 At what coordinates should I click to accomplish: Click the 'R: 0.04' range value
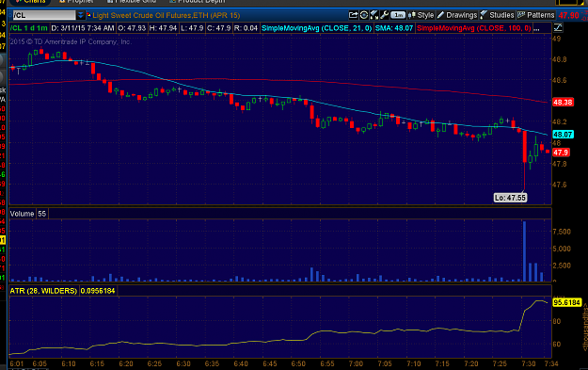coord(246,28)
